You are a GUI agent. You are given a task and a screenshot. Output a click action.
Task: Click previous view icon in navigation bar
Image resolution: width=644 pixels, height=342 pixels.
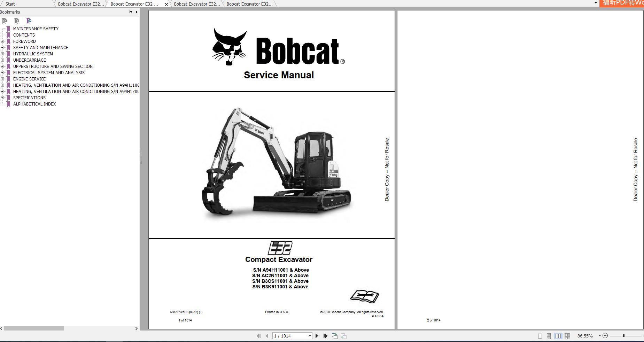click(x=335, y=336)
